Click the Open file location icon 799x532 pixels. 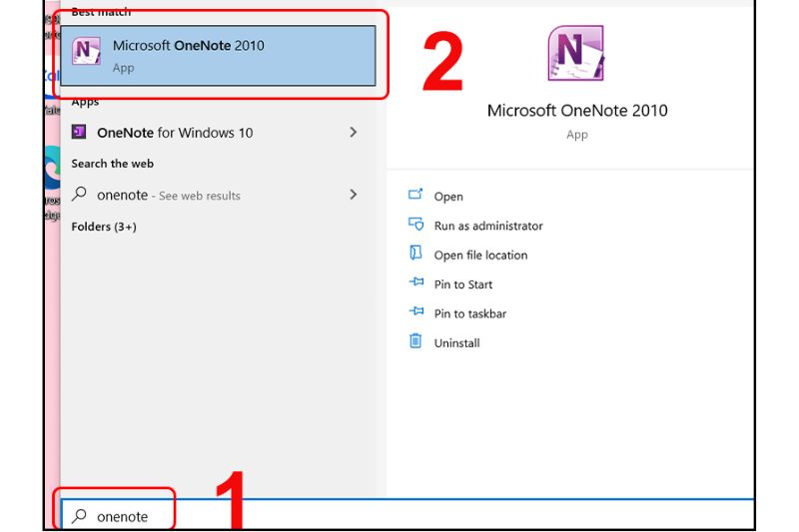[x=415, y=253]
